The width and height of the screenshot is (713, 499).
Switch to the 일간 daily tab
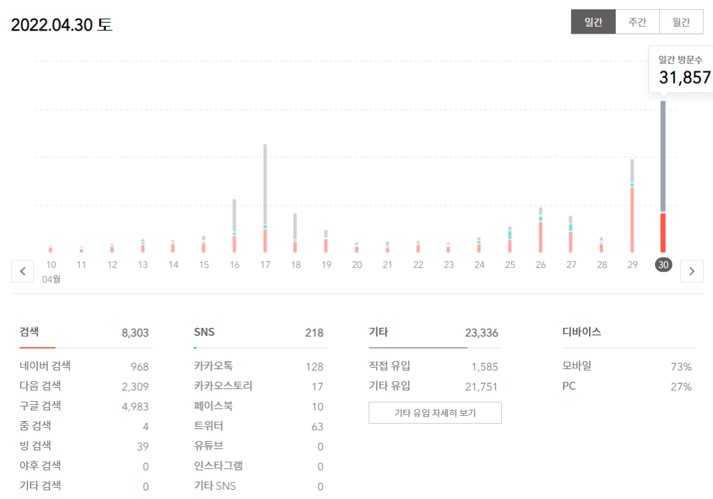593,22
